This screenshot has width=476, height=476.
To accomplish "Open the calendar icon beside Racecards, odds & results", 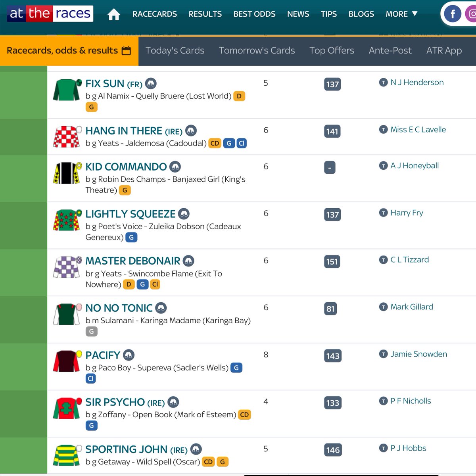I will (126, 51).
